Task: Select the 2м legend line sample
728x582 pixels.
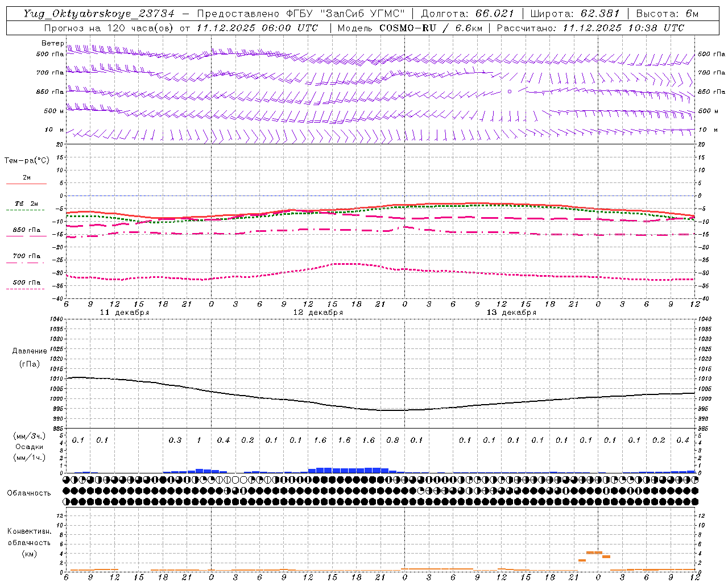Action: point(26,184)
